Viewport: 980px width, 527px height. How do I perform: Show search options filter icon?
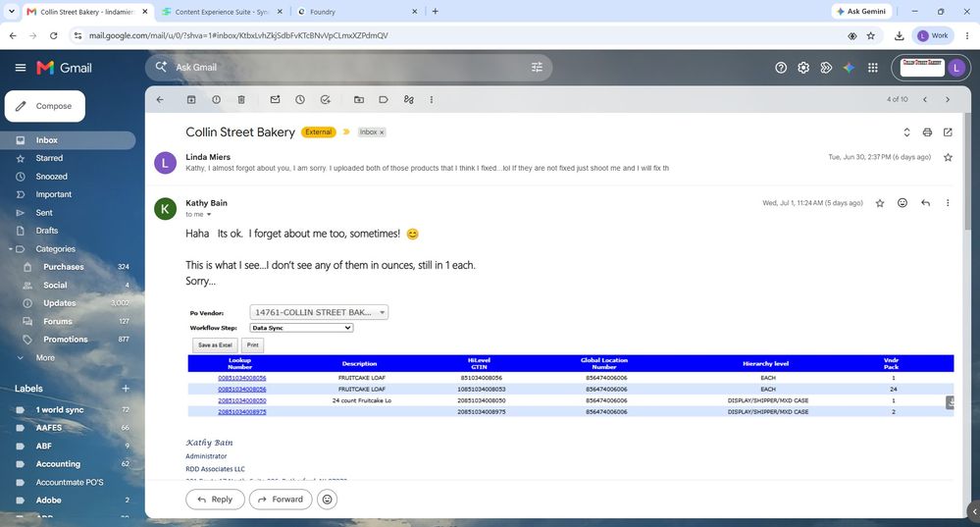tap(537, 67)
